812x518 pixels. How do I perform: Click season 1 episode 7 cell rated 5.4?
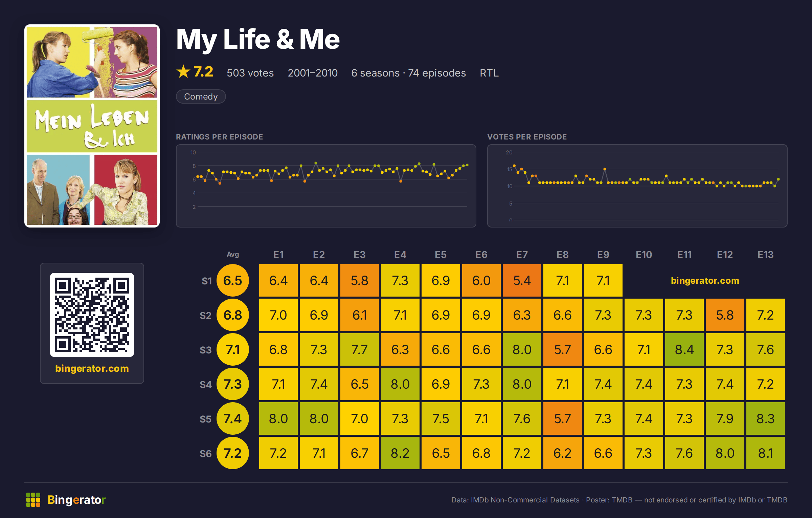(x=522, y=281)
